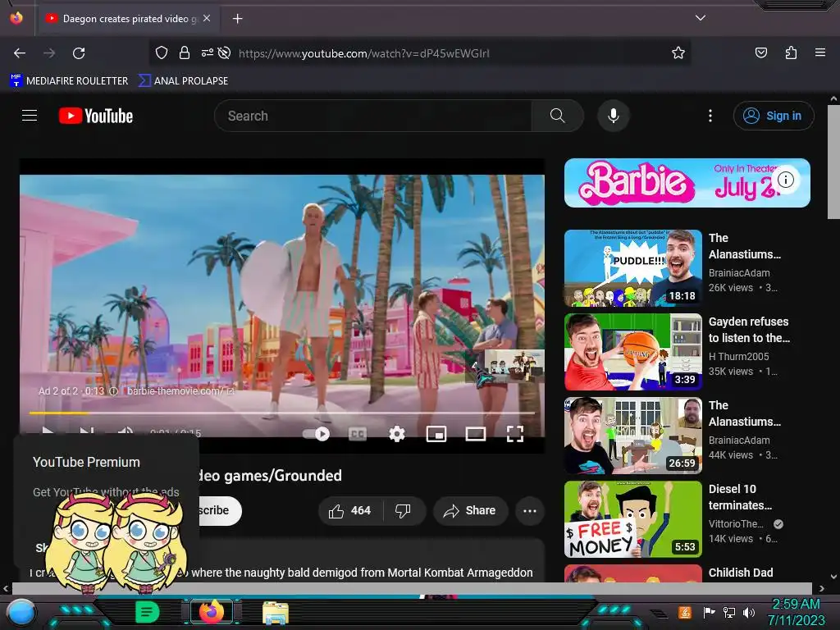Open the taskbar clock showing 2:59 AM
This screenshot has height=630, width=840.
[796, 612]
